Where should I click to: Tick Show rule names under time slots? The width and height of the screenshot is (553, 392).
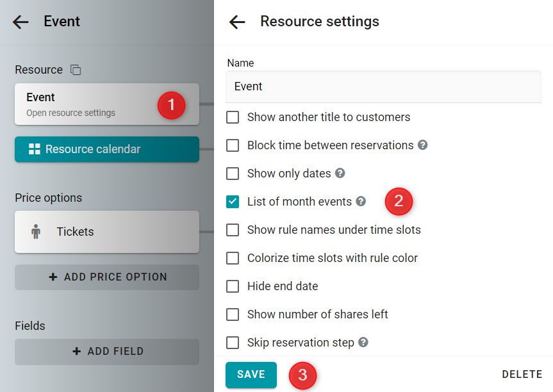tap(233, 230)
